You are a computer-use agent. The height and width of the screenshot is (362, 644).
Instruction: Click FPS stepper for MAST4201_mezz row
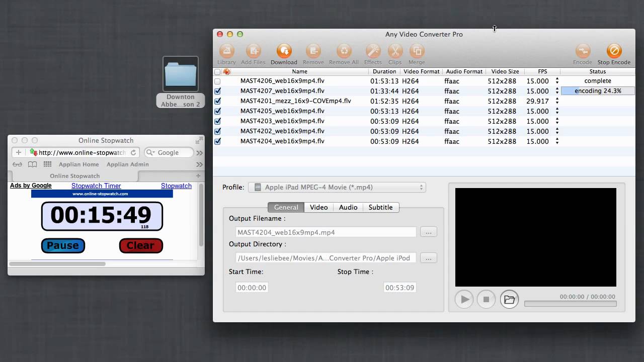[x=557, y=101]
